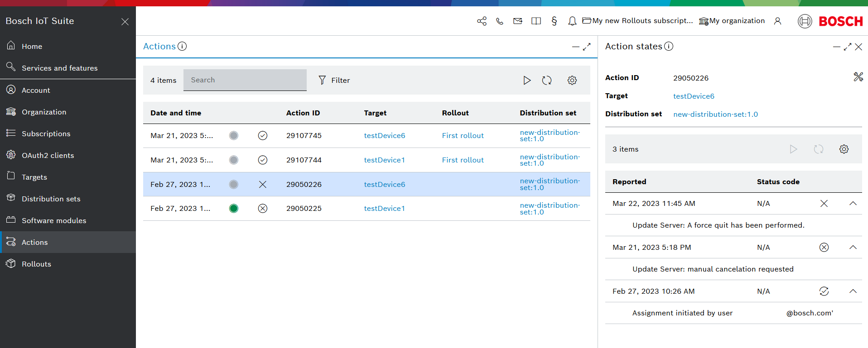Collapse the Mar 22, 2023 11:45 AM entry
This screenshot has width=868, height=348.
(x=853, y=204)
